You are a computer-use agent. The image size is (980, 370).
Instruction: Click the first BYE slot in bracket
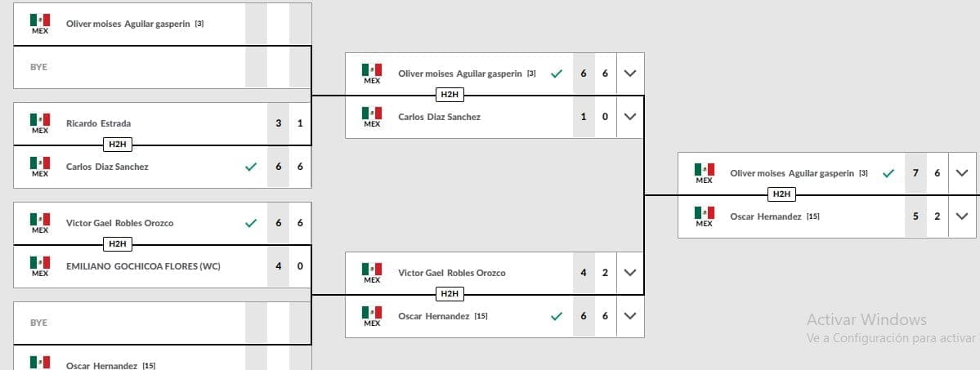38,67
